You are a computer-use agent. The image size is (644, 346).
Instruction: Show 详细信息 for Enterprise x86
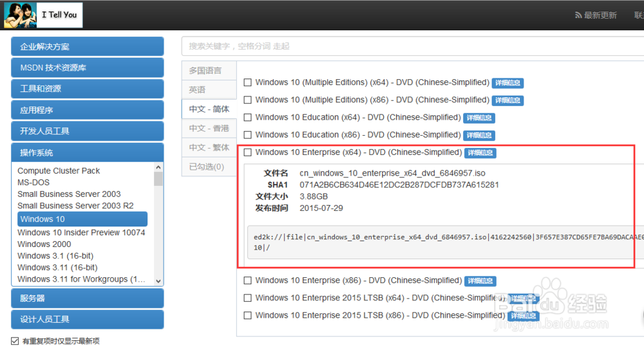[x=480, y=281]
